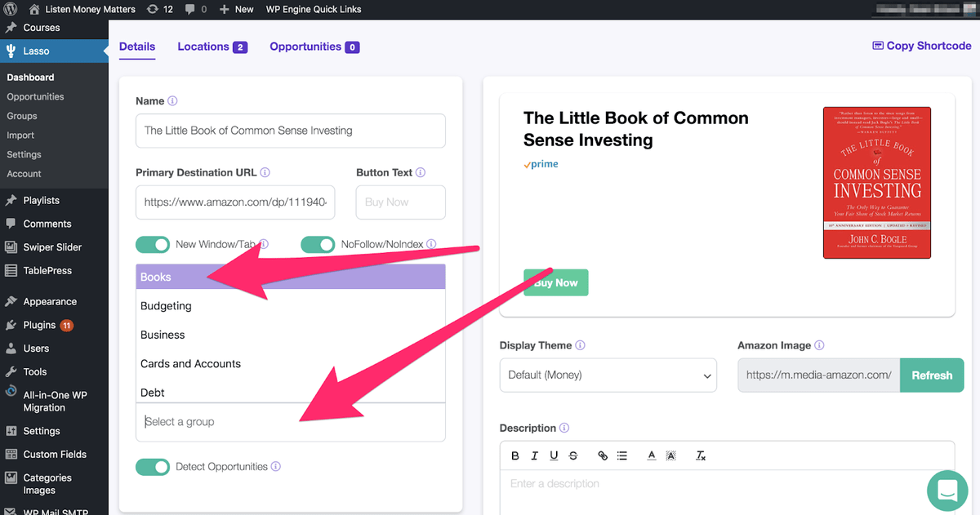The height and width of the screenshot is (515, 980).
Task: Open the updates indicator showing 12
Action: click(159, 9)
